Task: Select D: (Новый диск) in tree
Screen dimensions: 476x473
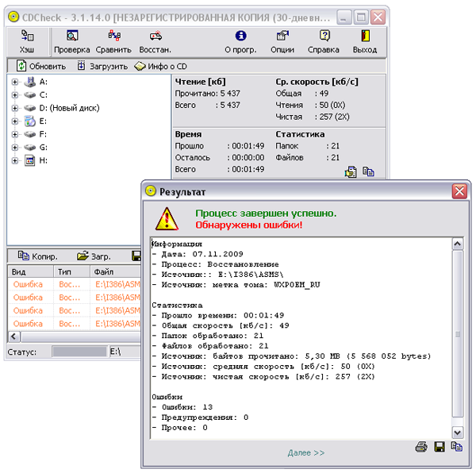Action: pos(70,108)
